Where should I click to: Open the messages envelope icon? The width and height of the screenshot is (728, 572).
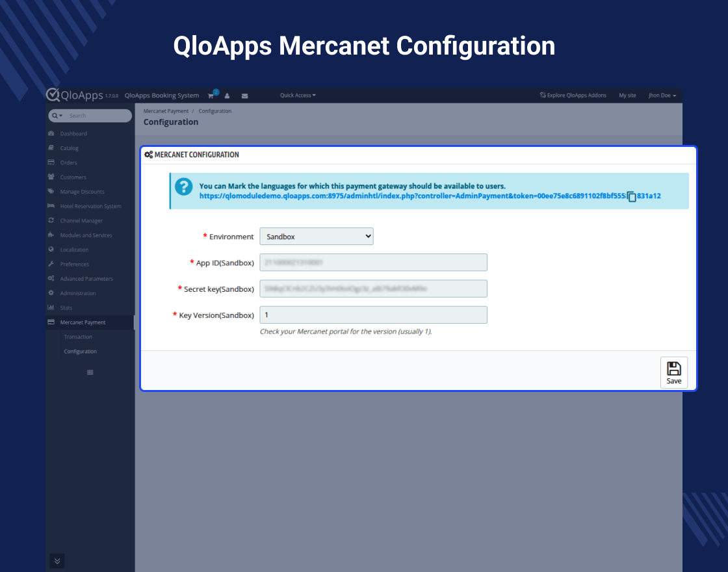[x=244, y=96]
